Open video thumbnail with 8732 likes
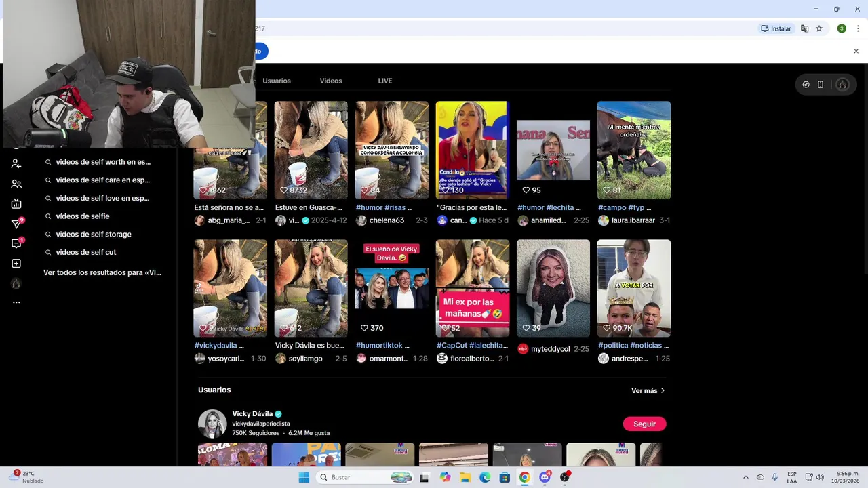 [311, 150]
